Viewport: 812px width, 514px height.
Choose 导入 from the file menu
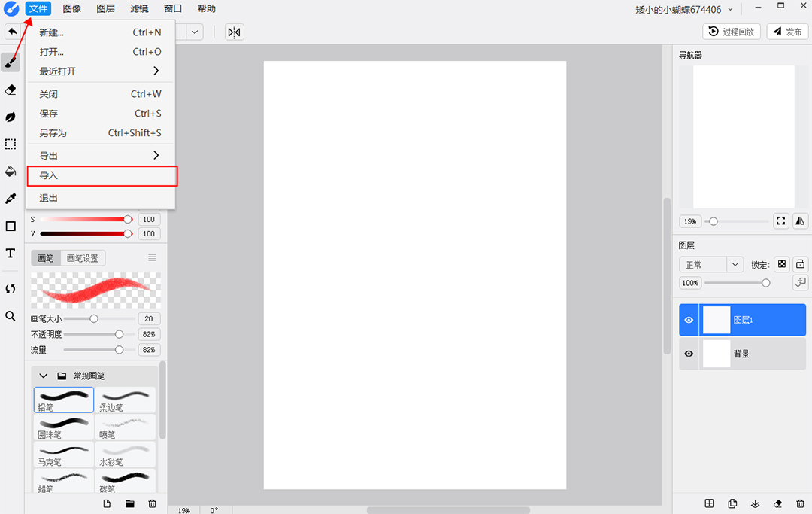102,175
